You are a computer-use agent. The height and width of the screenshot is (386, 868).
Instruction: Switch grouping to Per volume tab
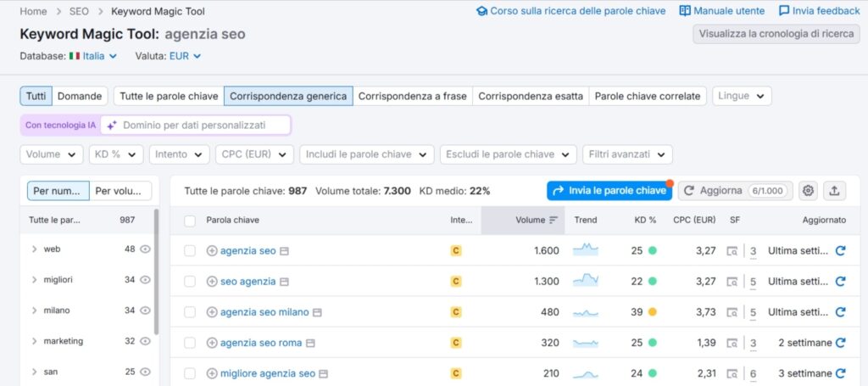tap(120, 191)
